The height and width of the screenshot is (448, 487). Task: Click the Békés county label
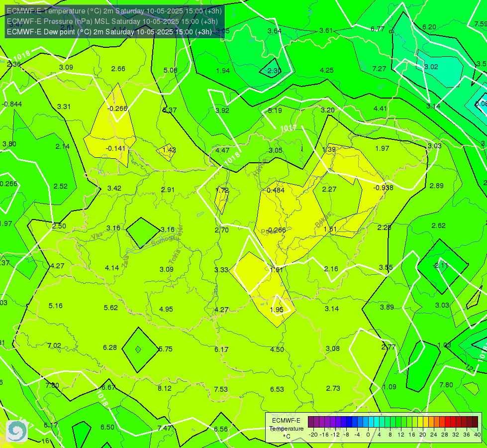tap(323, 221)
